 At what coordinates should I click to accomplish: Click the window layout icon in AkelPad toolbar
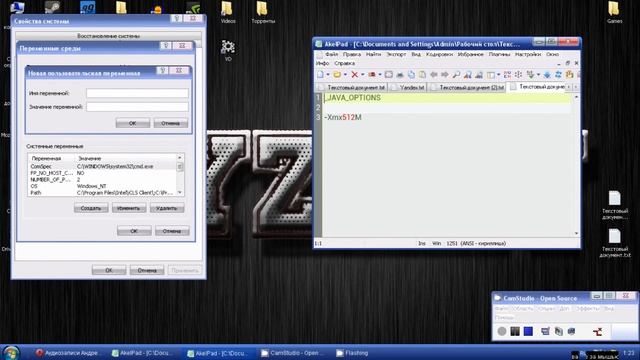491,74
